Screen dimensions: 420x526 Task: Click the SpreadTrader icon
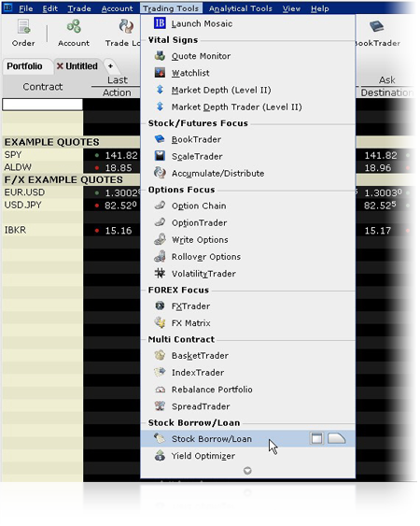[160, 405]
